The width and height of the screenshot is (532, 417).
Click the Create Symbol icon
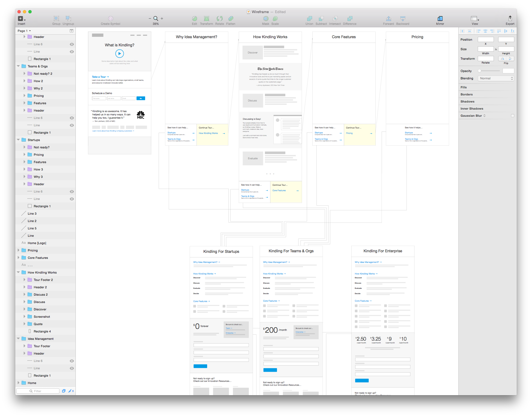pos(110,18)
